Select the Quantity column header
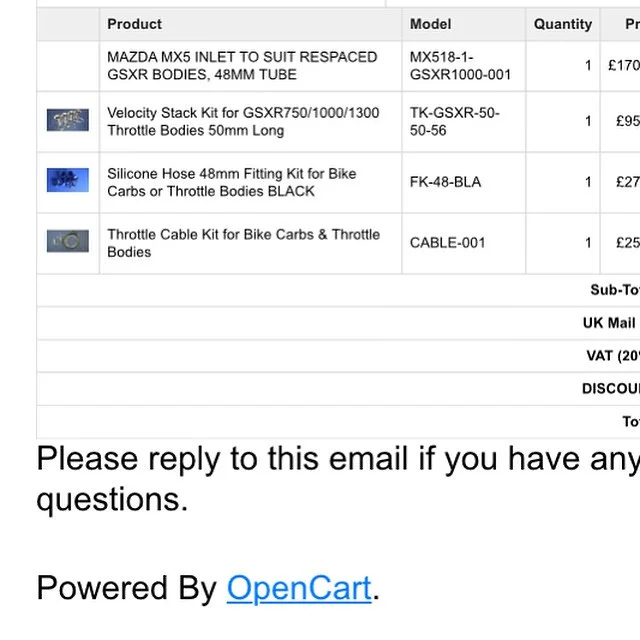640x640 pixels. (x=563, y=24)
